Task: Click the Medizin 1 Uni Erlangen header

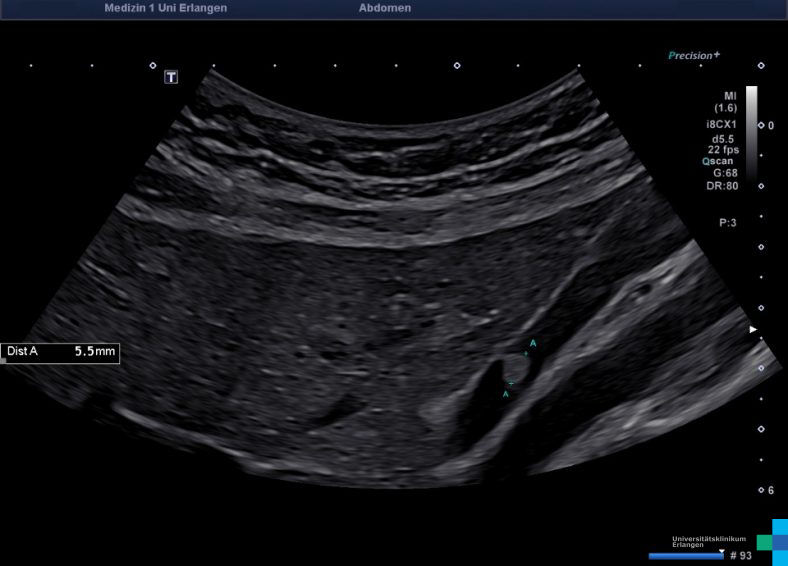Action: (x=165, y=8)
